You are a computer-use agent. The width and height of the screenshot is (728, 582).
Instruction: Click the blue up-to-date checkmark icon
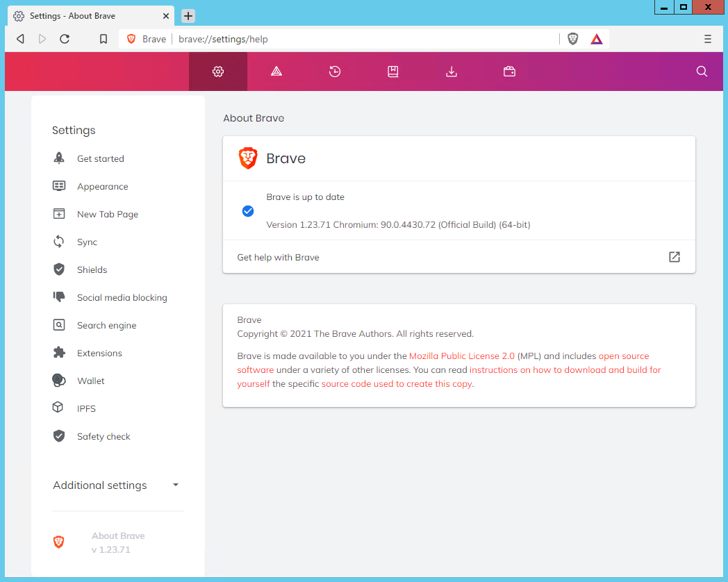(248, 211)
